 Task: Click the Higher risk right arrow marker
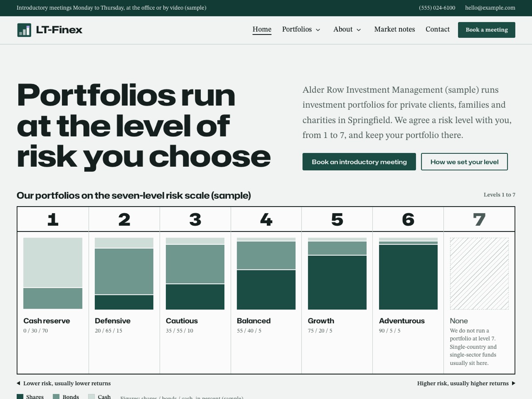click(513, 383)
